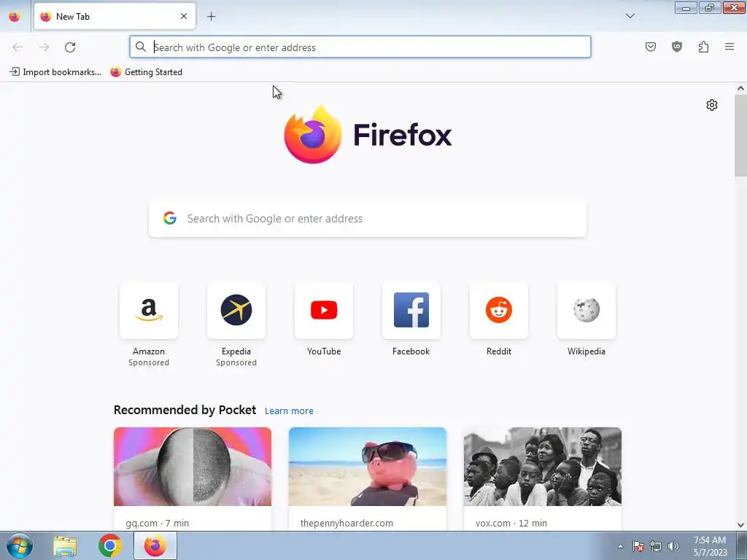Open the thepennyhoarder.com piggy bank story
Screen dimensions: 747x560
[368, 467]
